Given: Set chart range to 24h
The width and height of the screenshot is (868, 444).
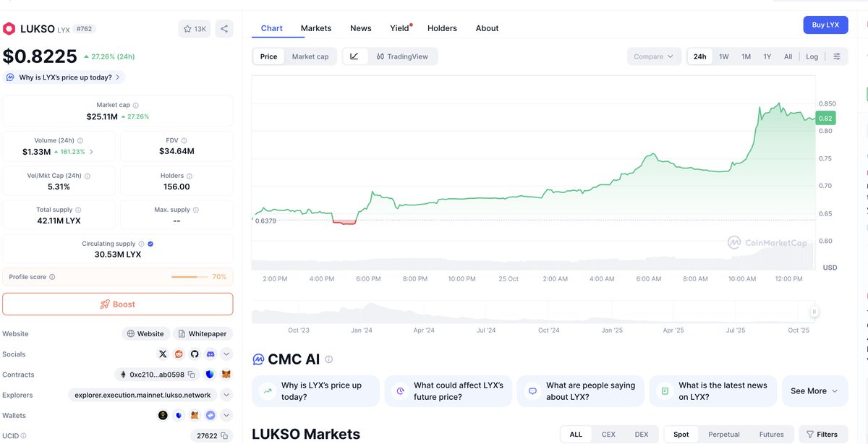Looking at the screenshot, I should [699, 56].
